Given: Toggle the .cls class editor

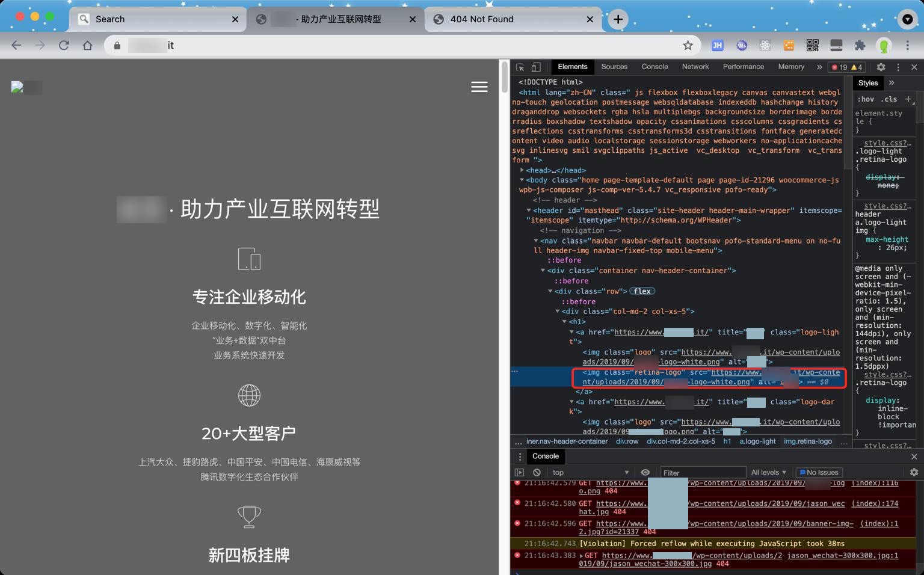Looking at the screenshot, I should coord(889,99).
